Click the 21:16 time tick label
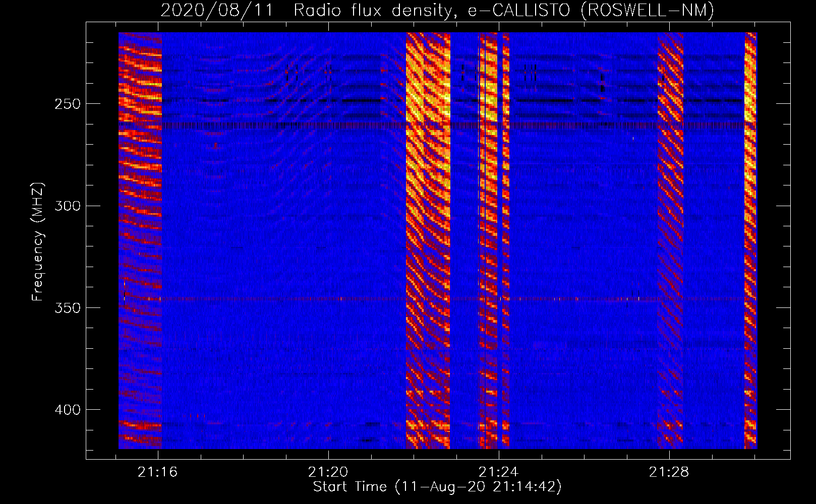816x504 pixels. pos(158,472)
